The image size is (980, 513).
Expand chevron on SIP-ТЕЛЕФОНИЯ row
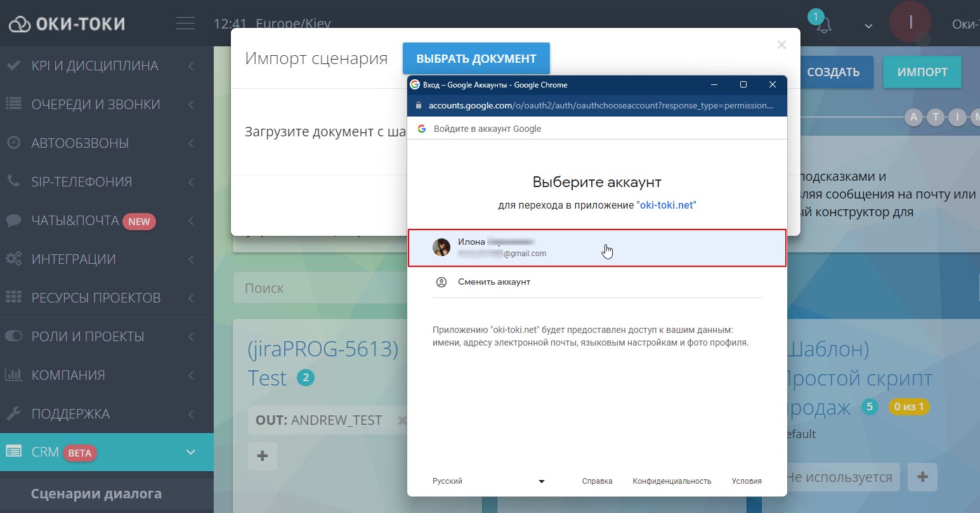(x=191, y=182)
